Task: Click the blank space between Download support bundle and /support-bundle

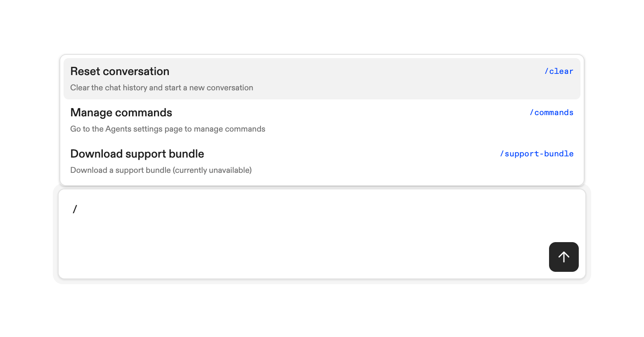Action: click(351, 154)
